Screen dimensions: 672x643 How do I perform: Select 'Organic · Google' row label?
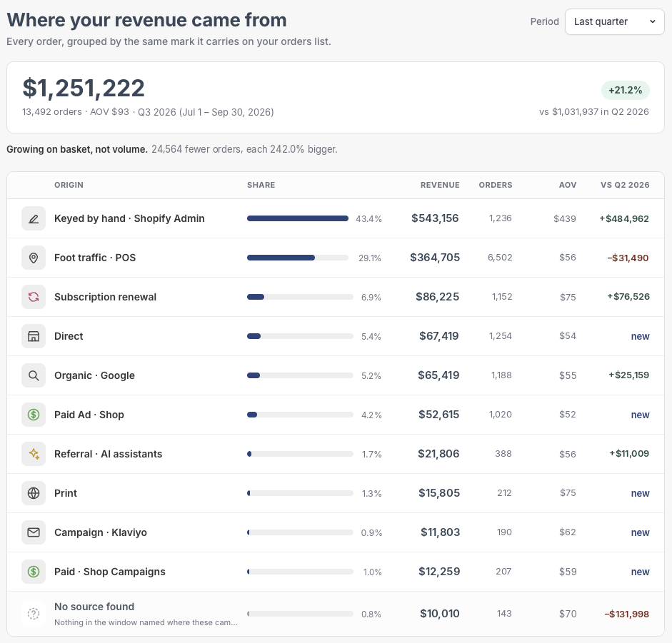[x=94, y=375]
